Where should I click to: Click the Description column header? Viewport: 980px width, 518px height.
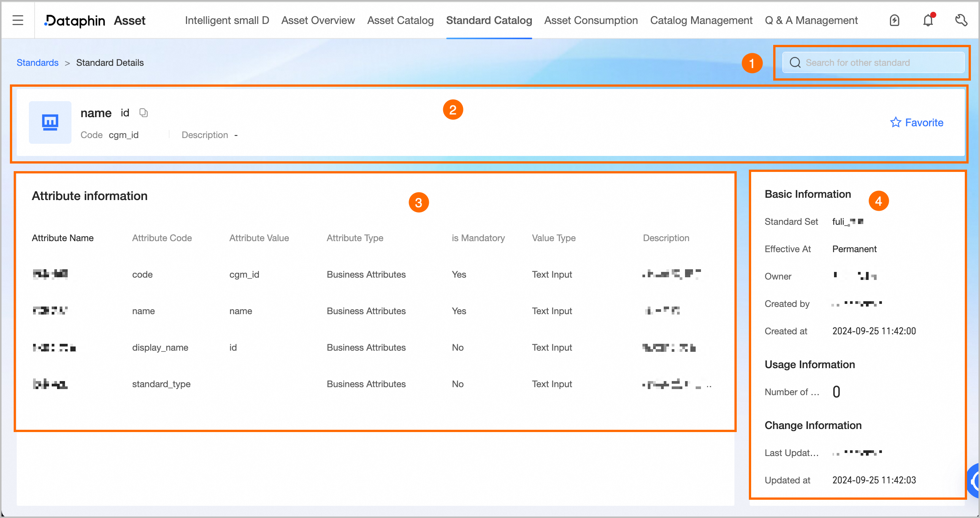[666, 238]
